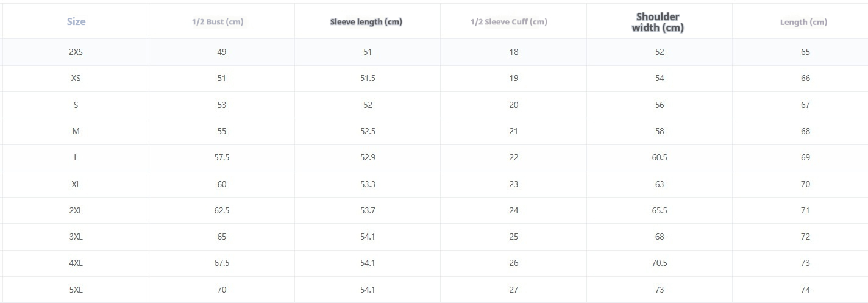Select the 67.5 bust value for 4XL
Image resolution: width=868 pixels, height=303 pixels.
[221, 263]
